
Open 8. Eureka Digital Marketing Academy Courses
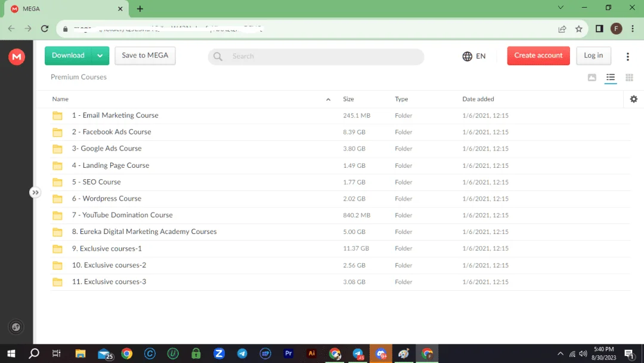(x=144, y=232)
